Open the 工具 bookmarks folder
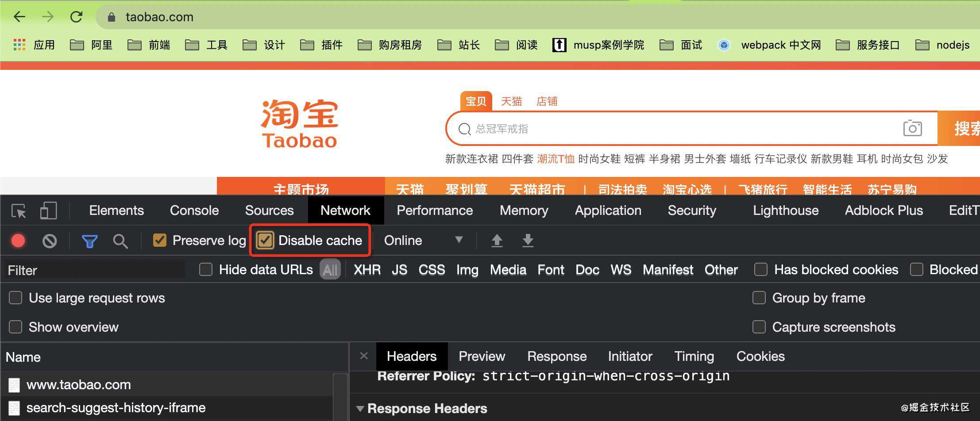The image size is (980, 421). (x=206, y=45)
